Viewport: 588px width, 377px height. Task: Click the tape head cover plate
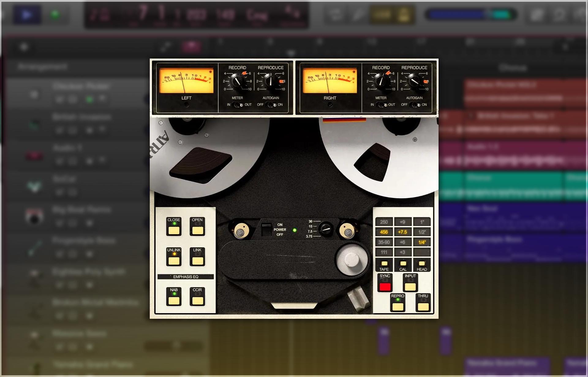tap(277, 261)
